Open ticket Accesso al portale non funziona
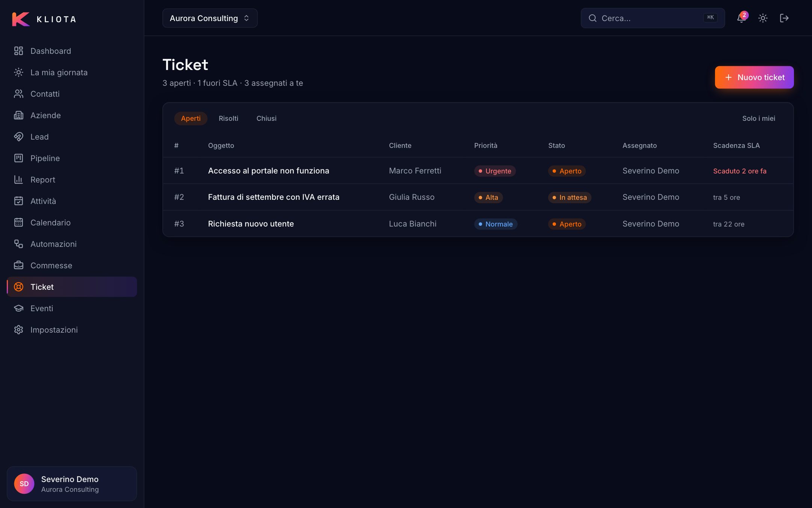 (x=268, y=170)
